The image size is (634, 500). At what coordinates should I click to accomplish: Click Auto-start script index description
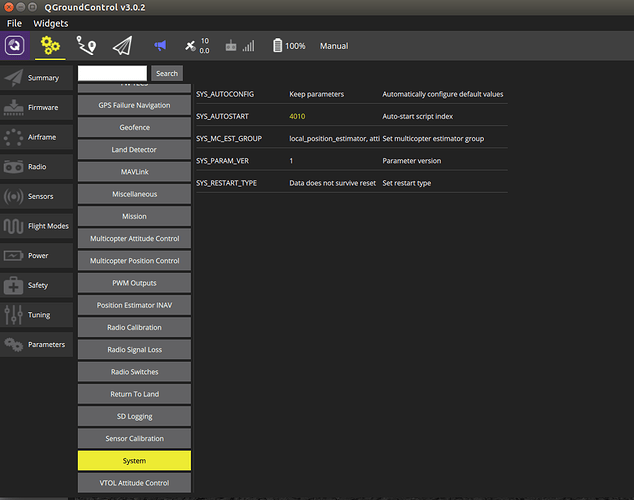point(418,116)
